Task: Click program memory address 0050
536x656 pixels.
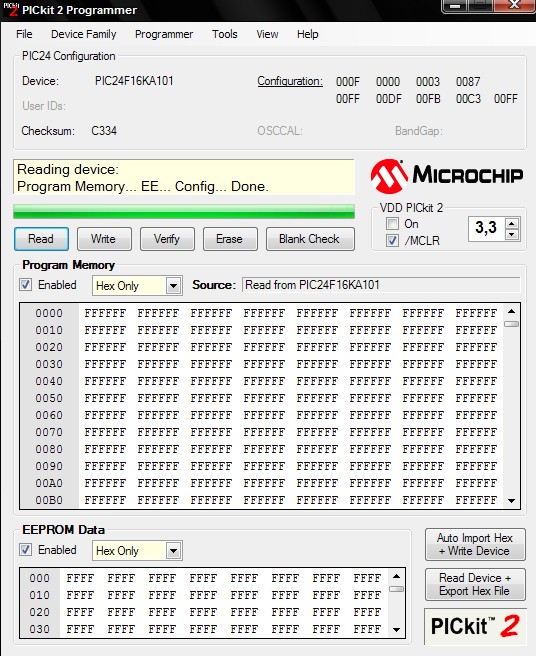Action: (x=49, y=398)
